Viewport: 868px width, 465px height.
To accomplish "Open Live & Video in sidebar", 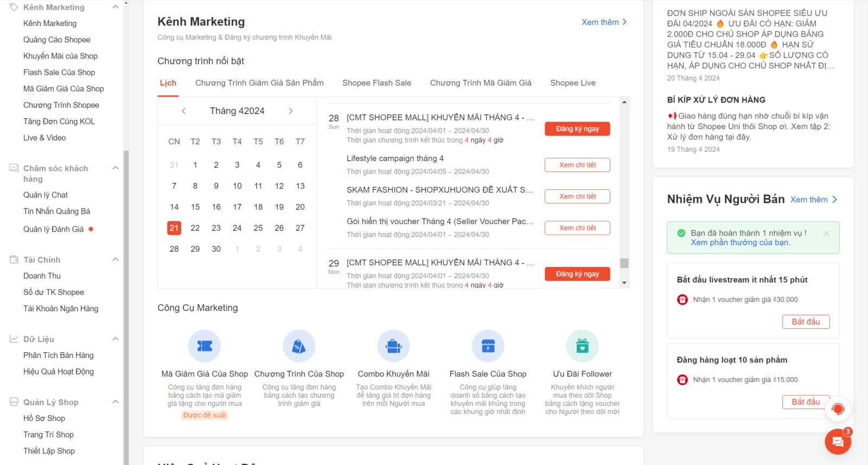I will [x=44, y=138].
